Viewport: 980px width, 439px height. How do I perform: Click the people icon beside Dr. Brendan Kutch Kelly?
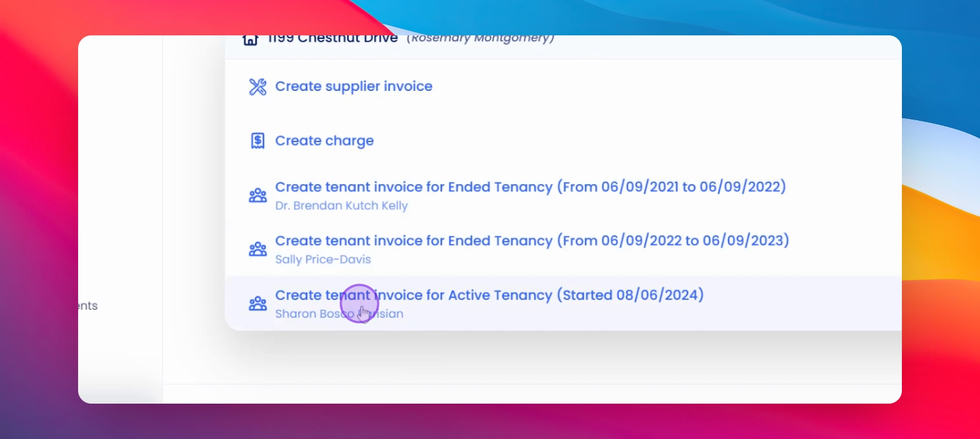(x=258, y=196)
